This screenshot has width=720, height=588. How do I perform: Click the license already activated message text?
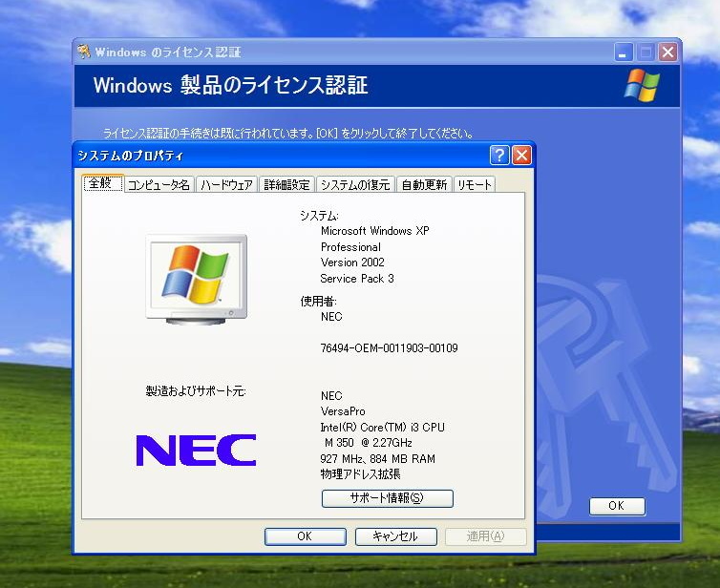pos(288,134)
